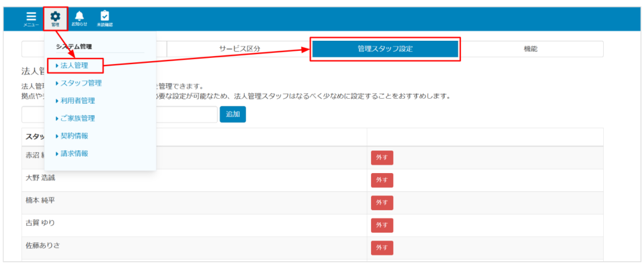Open ご家族管理 menu entry
This screenshot has height=268, width=644.
click(77, 118)
